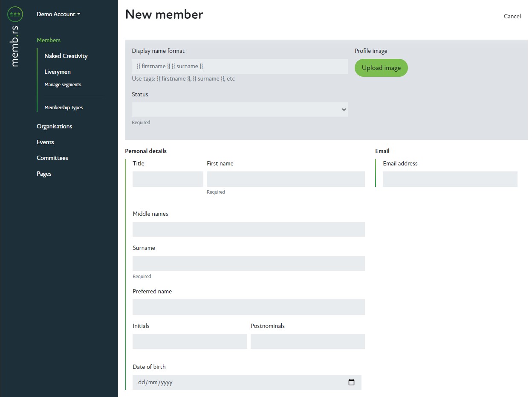Go to Membership Types
532x397 pixels.
click(x=64, y=107)
